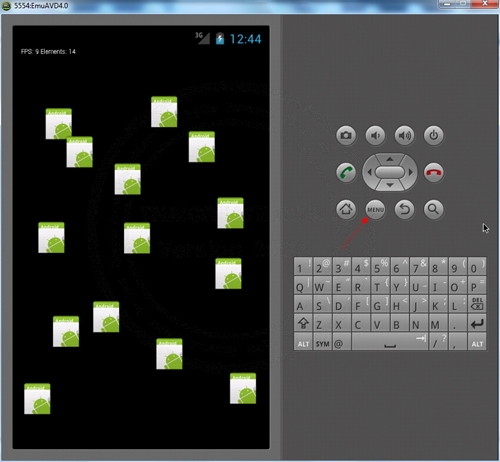This screenshot has height=462, width=500.
Task: Click the number 1 key
Action: point(303,266)
